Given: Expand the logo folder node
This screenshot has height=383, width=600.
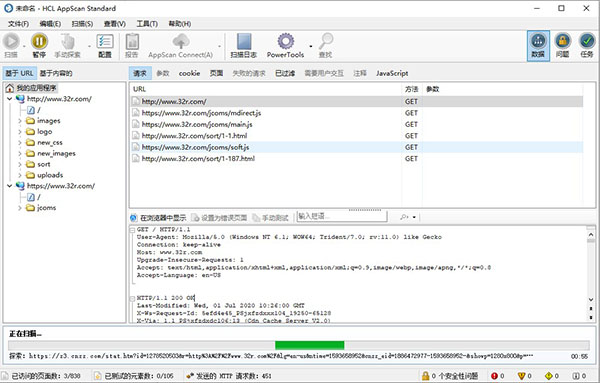Looking at the screenshot, I should [20, 132].
